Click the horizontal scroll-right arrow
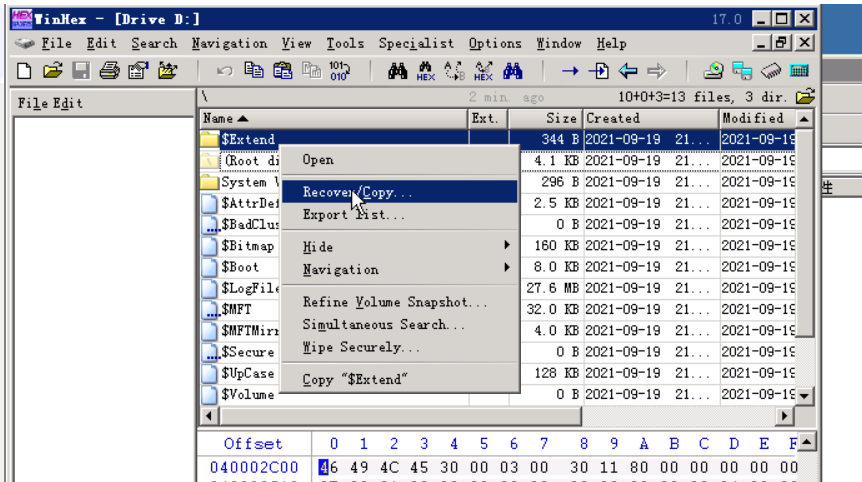862x482 pixels. point(784,416)
